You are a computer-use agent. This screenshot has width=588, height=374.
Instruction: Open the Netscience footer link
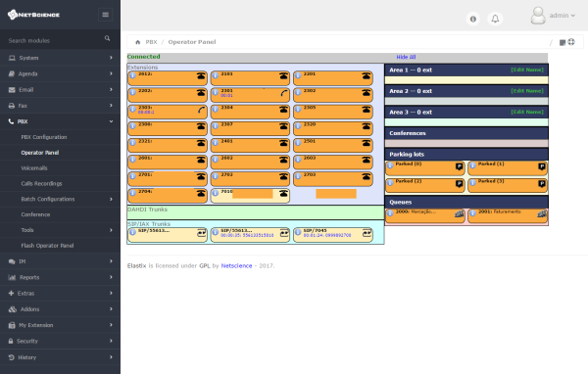click(236, 265)
